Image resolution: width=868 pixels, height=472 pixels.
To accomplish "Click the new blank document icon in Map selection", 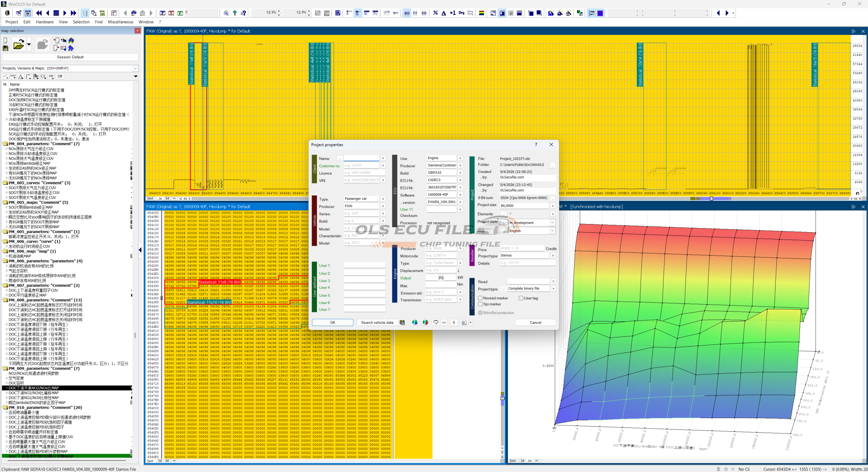I will [x=5, y=41].
